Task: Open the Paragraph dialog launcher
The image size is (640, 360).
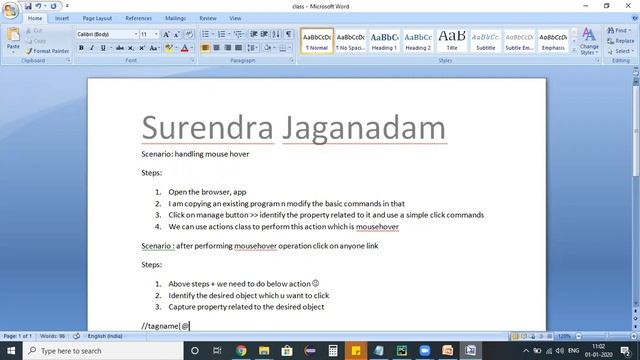Action: 291,60
